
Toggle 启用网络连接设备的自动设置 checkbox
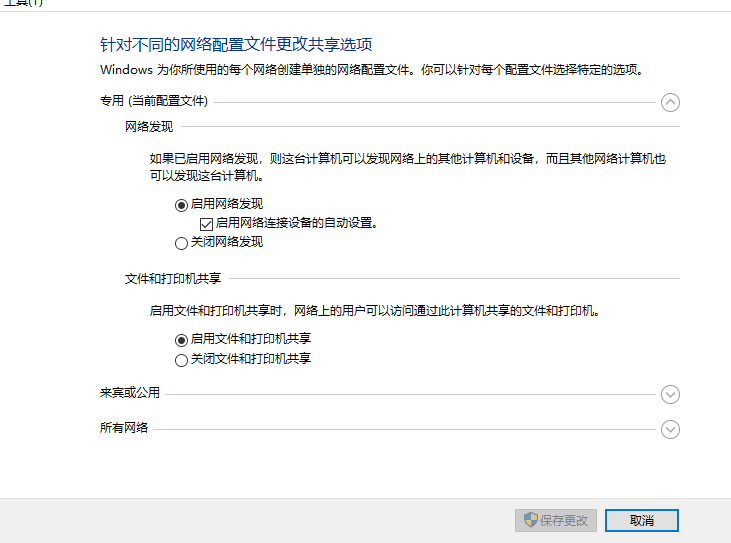206,224
